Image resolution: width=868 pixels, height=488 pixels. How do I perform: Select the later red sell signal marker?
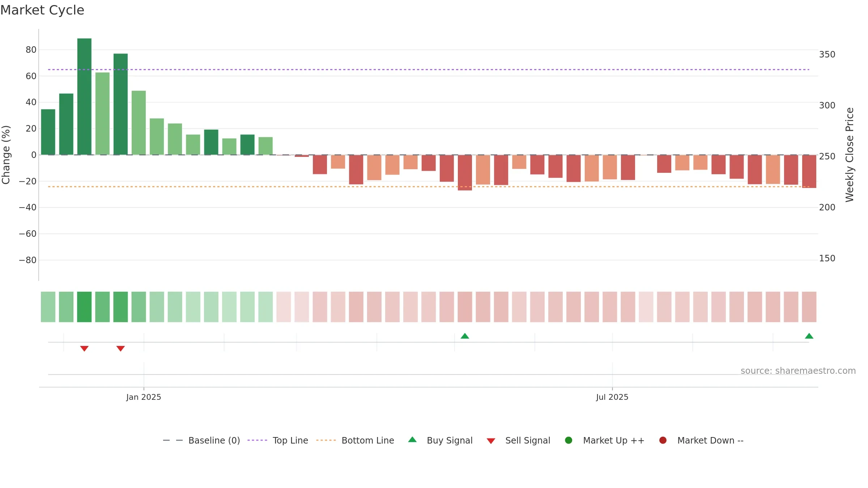[x=120, y=348]
